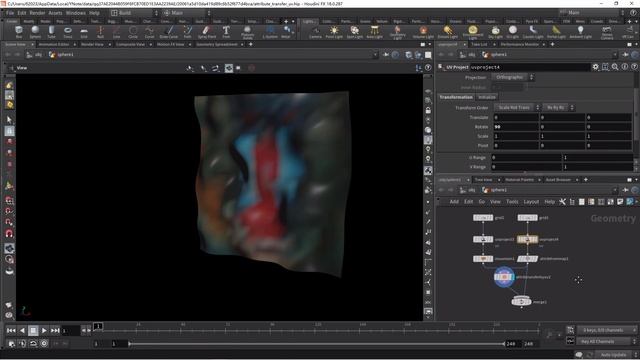Open parameter gear menu for uvproject4
Screen dimensions: 640x360
596,67
